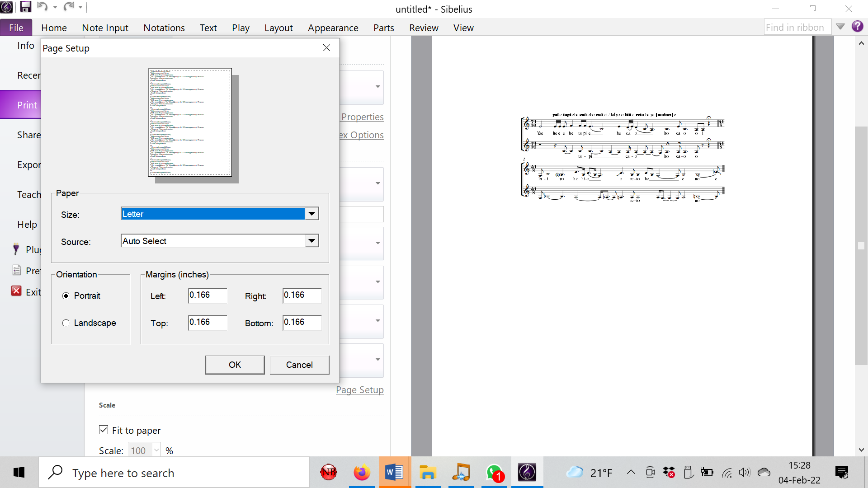This screenshot has width=868, height=488.
Task: Click the music note app in taskbar
Action: point(461,473)
